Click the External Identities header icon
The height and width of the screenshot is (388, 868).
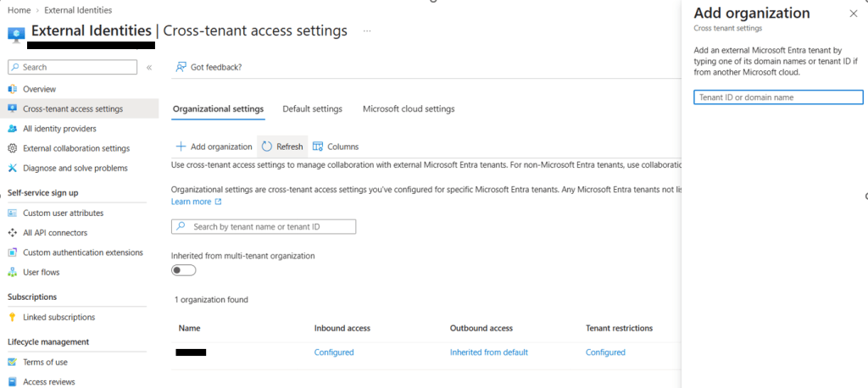click(16, 33)
